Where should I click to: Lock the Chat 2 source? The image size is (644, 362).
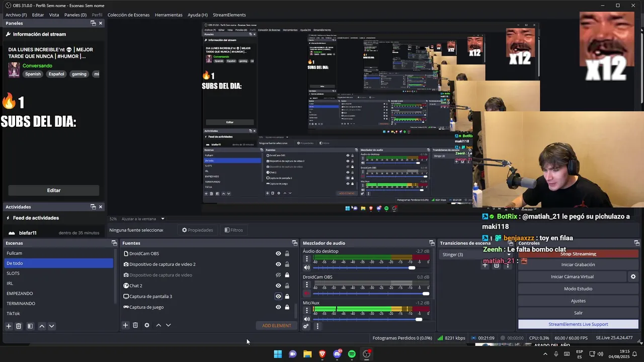[287, 286]
